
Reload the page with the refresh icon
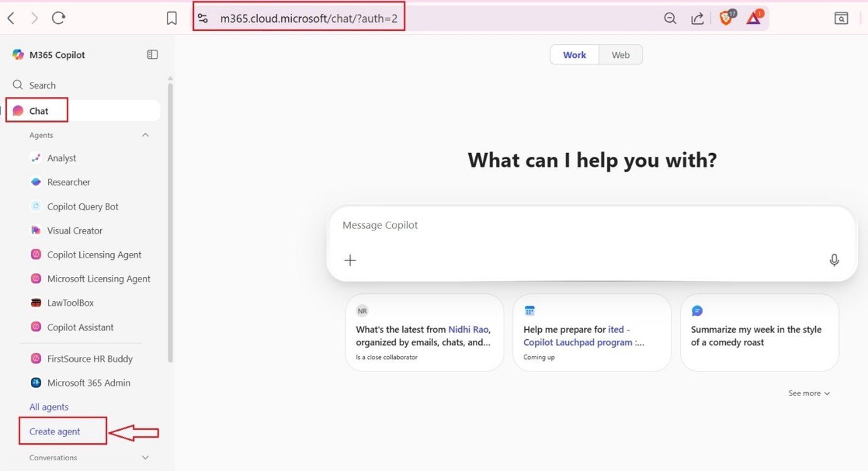(x=59, y=18)
